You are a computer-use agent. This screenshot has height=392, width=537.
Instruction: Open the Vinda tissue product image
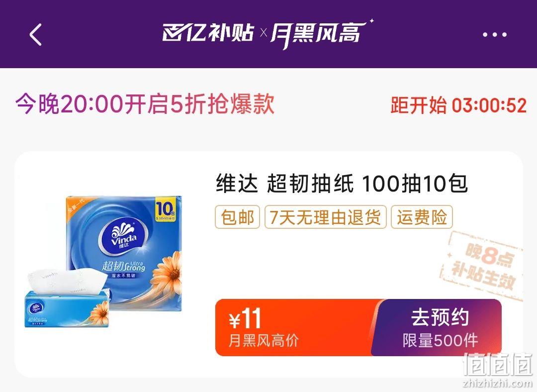click(103, 262)
